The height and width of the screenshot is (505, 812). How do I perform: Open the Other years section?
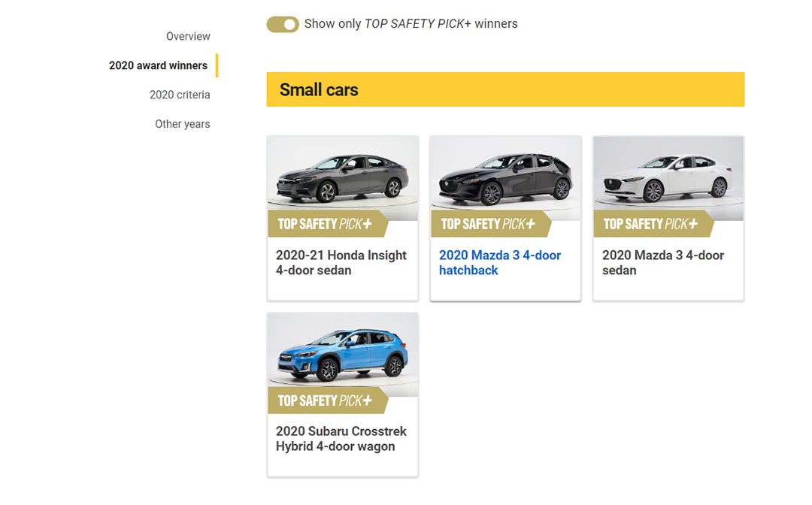(183, 124)
